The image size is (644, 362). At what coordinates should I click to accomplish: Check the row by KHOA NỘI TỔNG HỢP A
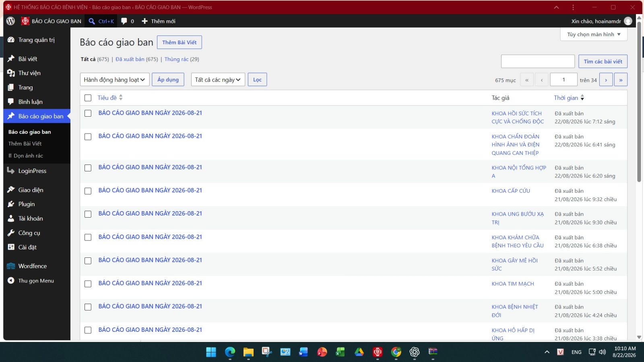click(88, 168)
